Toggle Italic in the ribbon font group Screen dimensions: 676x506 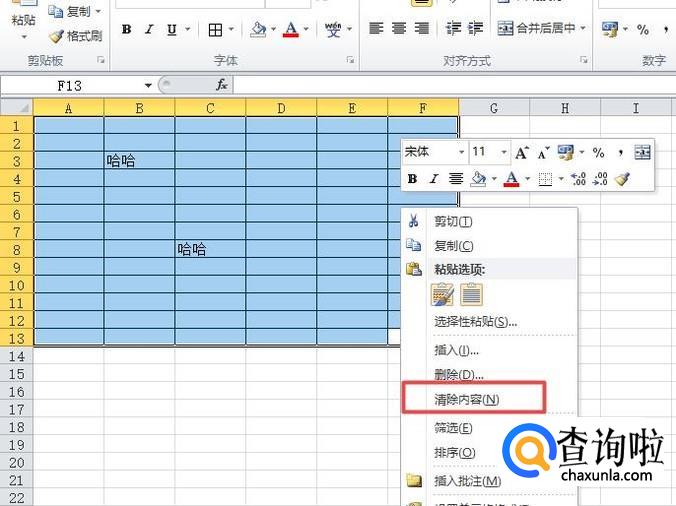click(149, 29)
